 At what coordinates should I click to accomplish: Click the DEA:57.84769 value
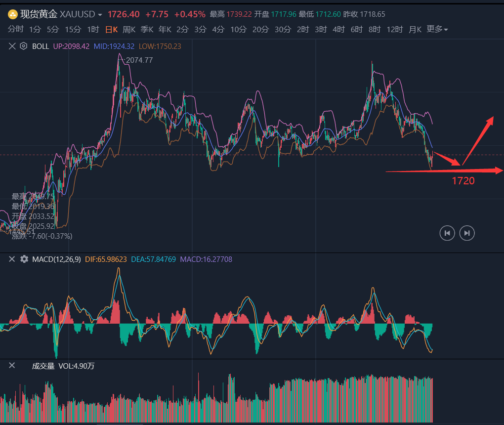point(154,259)
